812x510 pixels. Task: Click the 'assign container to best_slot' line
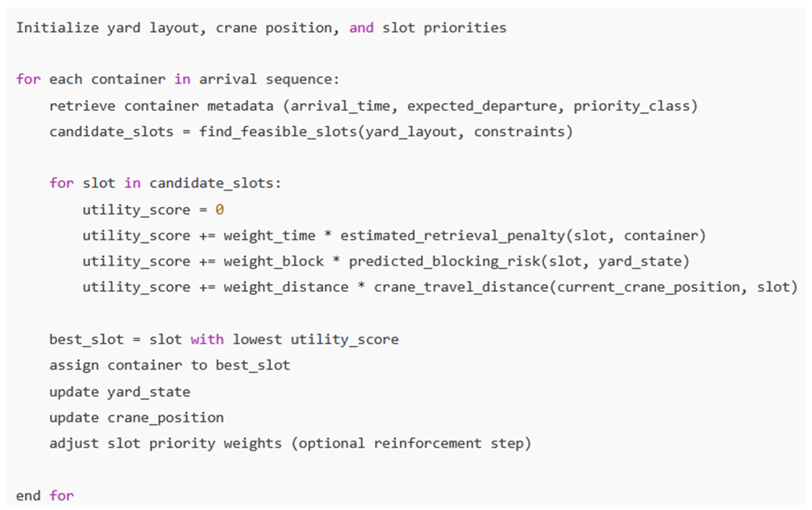pos(170,365)
